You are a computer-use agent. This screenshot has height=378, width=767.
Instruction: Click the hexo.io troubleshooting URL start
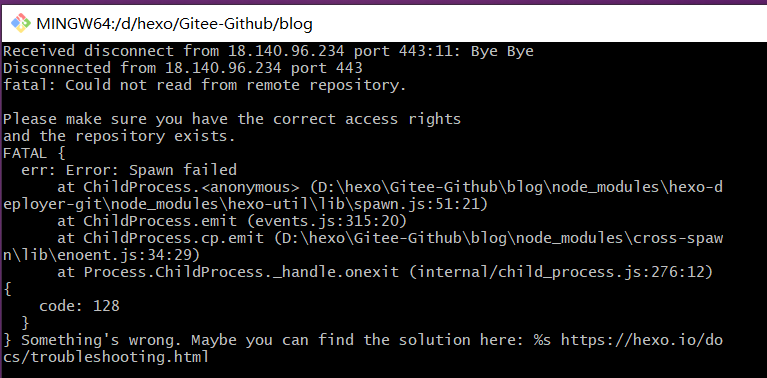(x=642, y=340)
